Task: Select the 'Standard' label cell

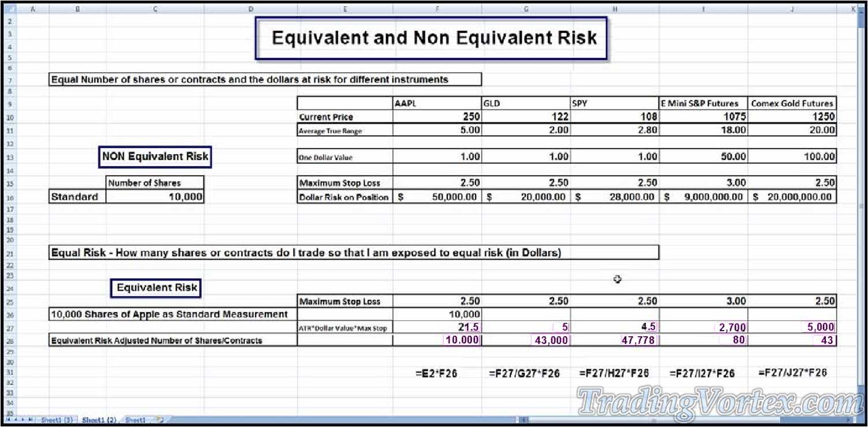Action: coord(78,196)
